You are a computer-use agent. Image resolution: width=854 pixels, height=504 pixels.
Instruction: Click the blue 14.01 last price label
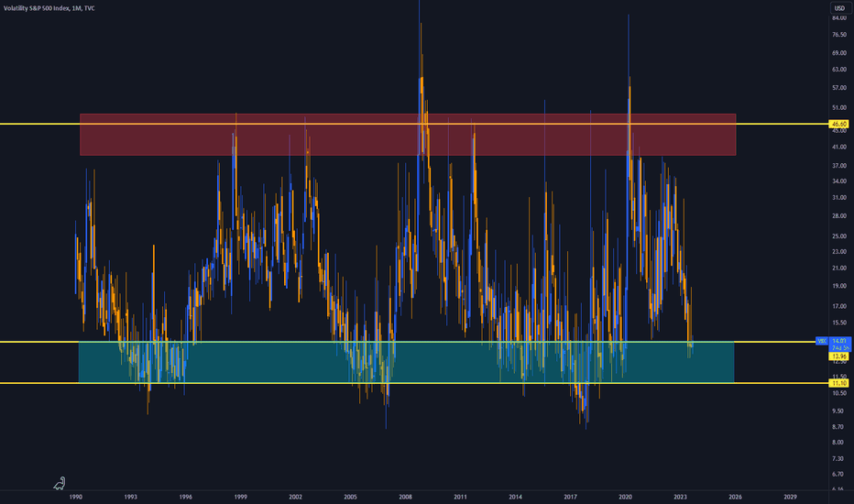(x=839, y=341)
